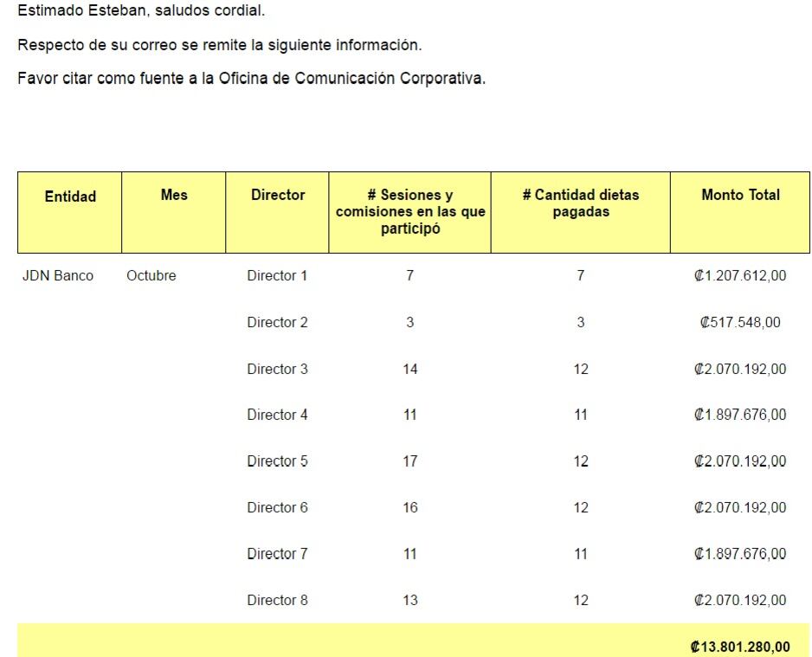Screen dimensions: 812x657
Task: Click Director 3's sessions count 14
Action: (x=410, y=369)
